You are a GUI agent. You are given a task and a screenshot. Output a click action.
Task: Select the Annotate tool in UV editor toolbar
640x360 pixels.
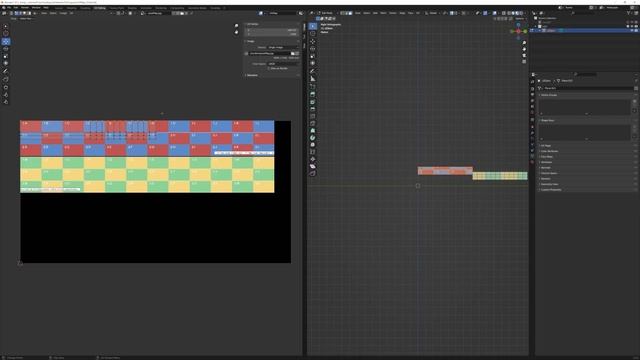6,71
